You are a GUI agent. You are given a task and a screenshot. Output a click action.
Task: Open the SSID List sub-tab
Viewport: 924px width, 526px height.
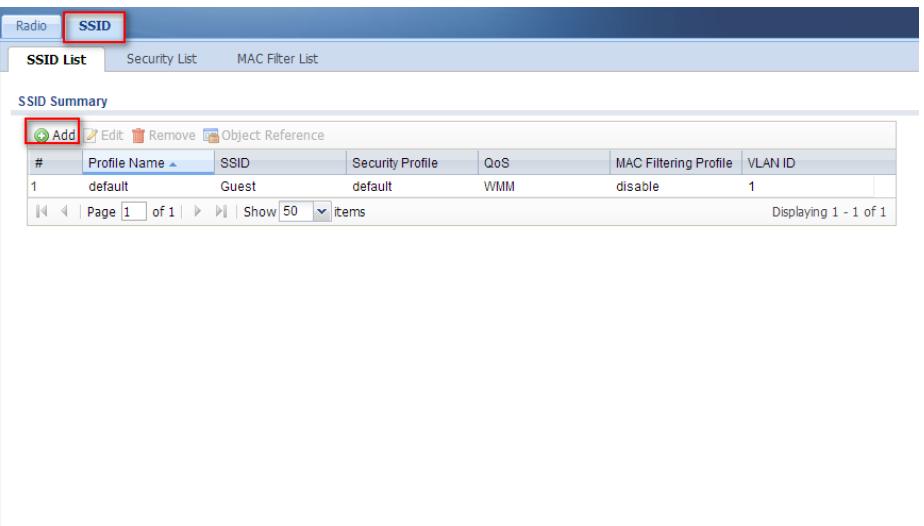click(x=57, y=59)
